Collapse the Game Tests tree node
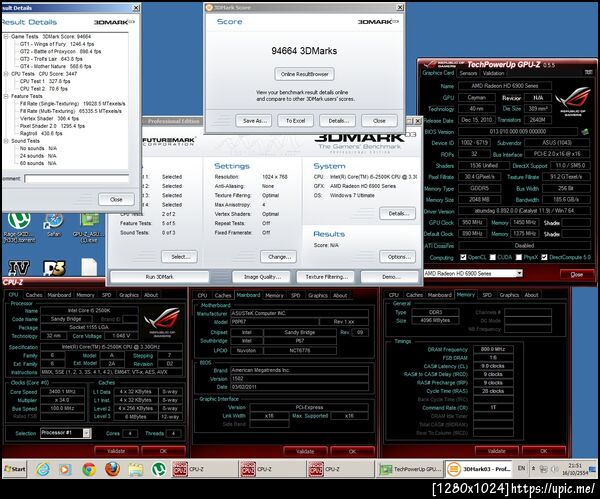This screenshot has width=600, height=499. [x=6, y=37]
